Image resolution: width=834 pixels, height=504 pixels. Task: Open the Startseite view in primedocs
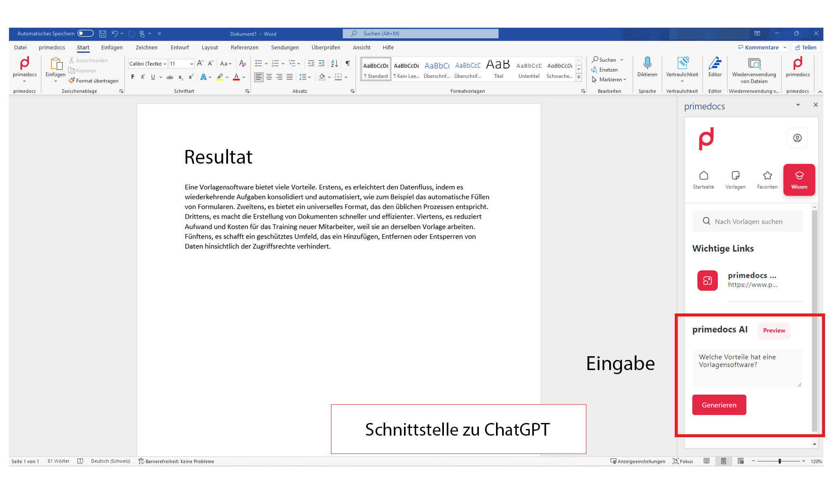[x=703, y=180]
